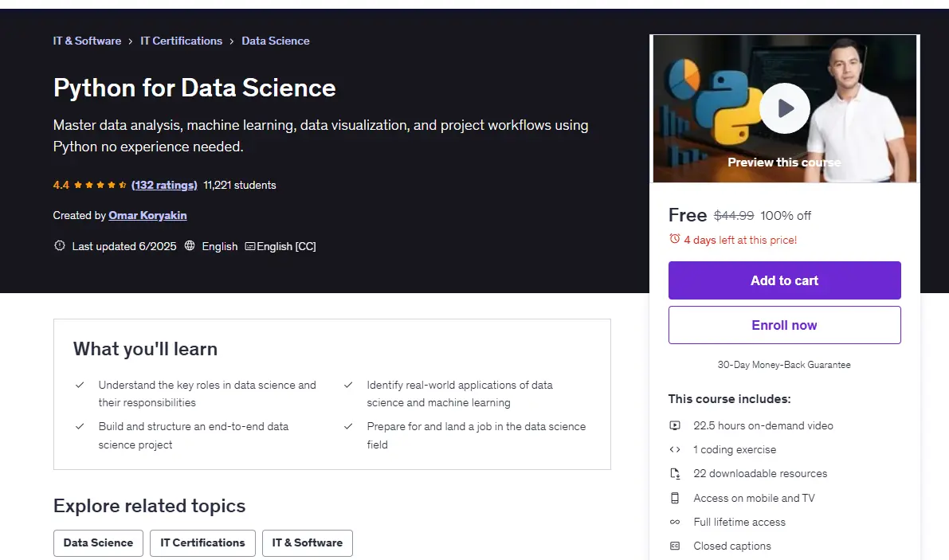
Task: Play the course preview video
Action: click(x=784, y=109)
